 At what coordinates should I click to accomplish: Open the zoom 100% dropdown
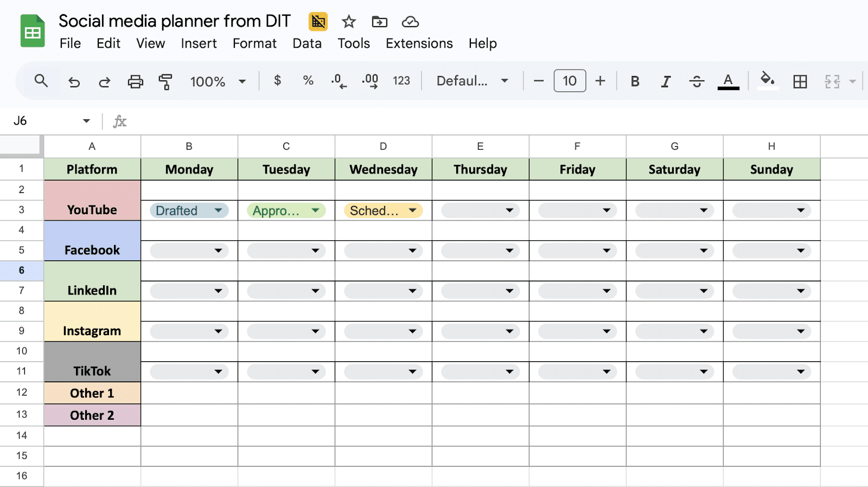pos(218,81)
